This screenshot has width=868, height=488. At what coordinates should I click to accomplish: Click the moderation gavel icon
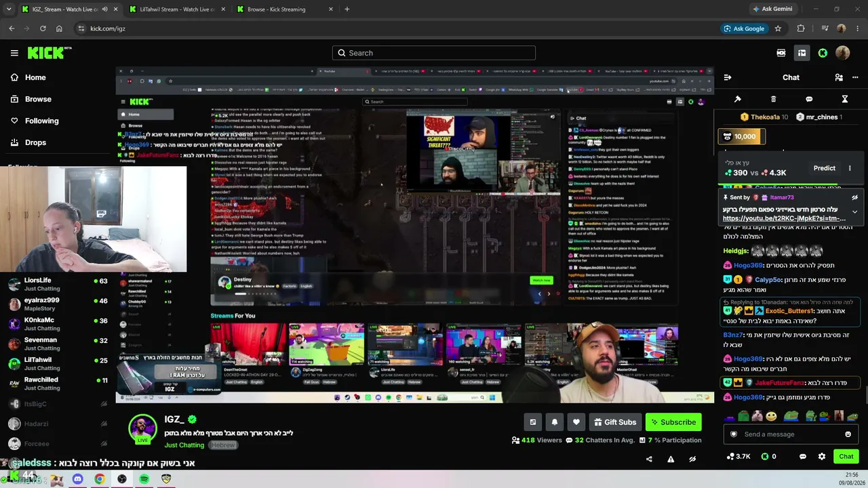coord(738,99)
